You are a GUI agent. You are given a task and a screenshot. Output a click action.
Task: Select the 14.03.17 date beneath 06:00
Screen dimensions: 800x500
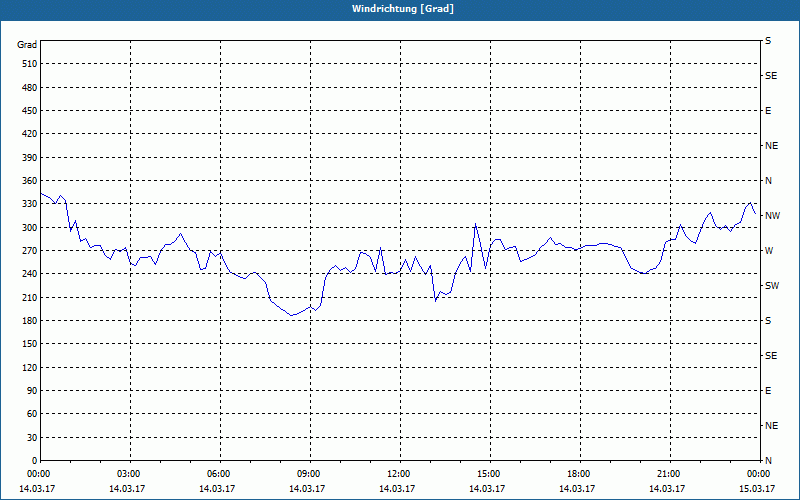[x=217, y=489]
